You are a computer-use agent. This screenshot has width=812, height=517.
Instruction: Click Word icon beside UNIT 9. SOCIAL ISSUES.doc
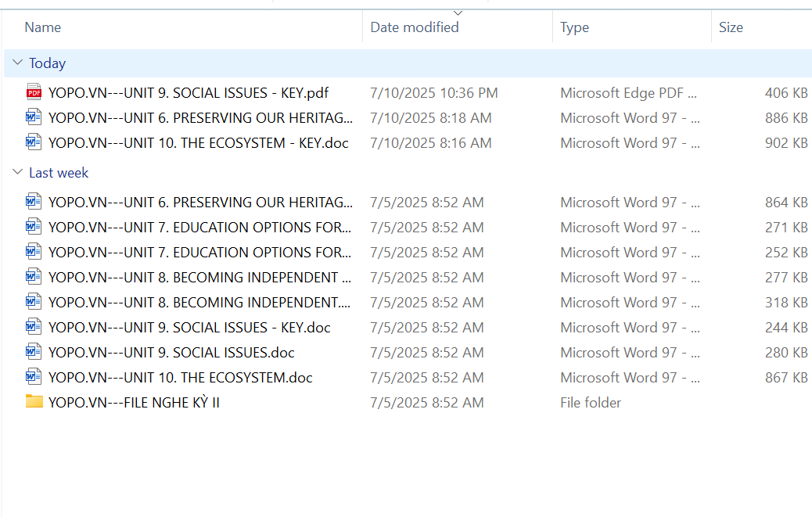[x=34, y=352]
